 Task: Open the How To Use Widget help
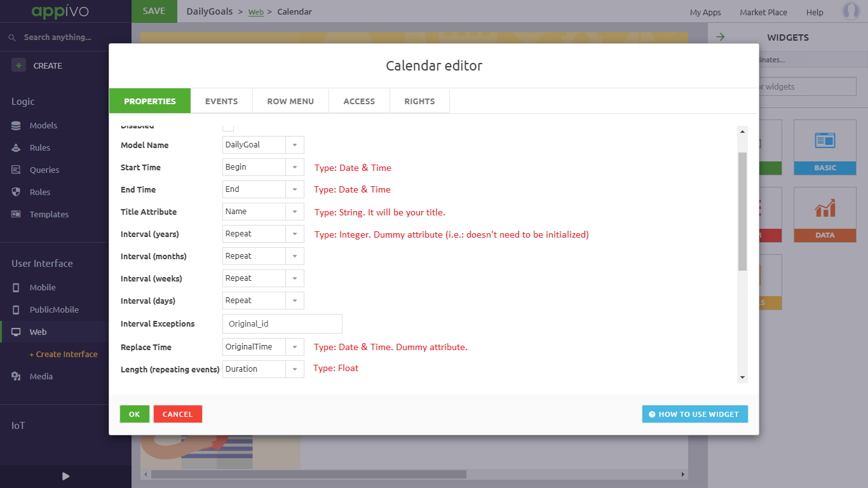pyautogui.click(x=695, y=414)
